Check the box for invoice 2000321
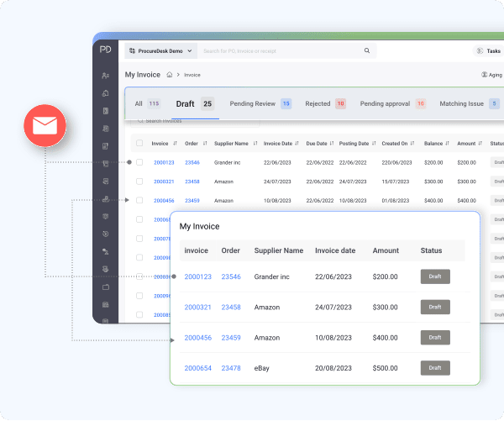The image size is (504, 421). click(139, 182)
